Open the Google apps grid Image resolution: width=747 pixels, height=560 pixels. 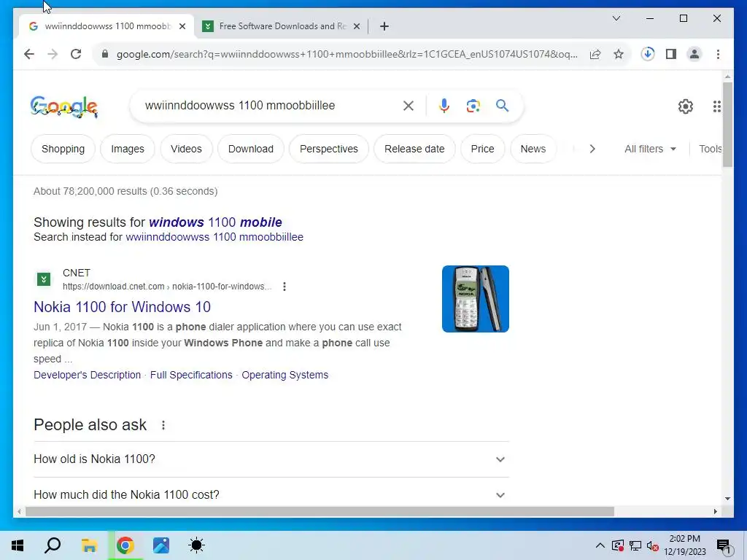pyautogui.click(x=717, y=106)
